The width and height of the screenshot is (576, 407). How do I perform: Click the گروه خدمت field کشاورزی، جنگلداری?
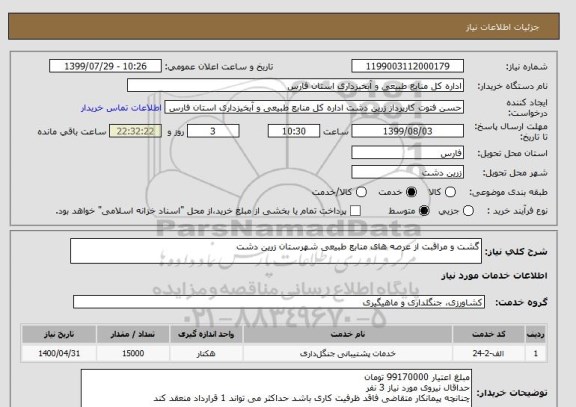(279, 302)
